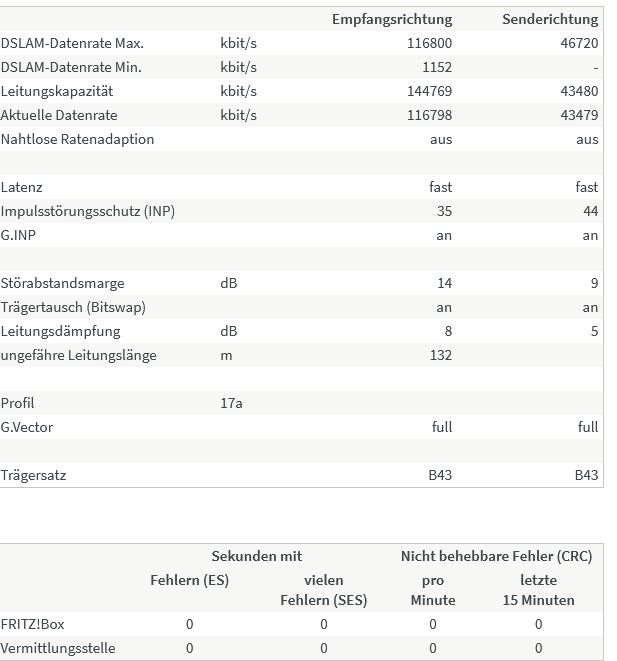Click the Vermittlungsstelle row label
This screenshot has width=617, height=661.
(x=58, y=648)
